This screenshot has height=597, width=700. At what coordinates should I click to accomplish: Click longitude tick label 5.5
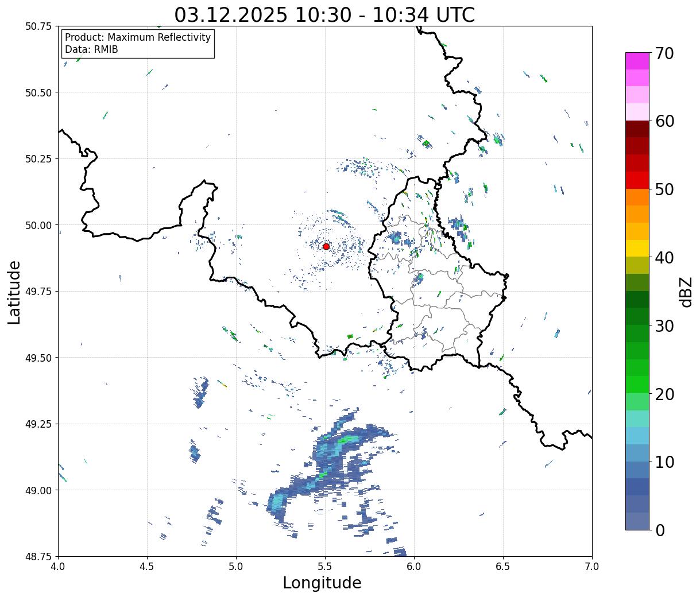325,567
